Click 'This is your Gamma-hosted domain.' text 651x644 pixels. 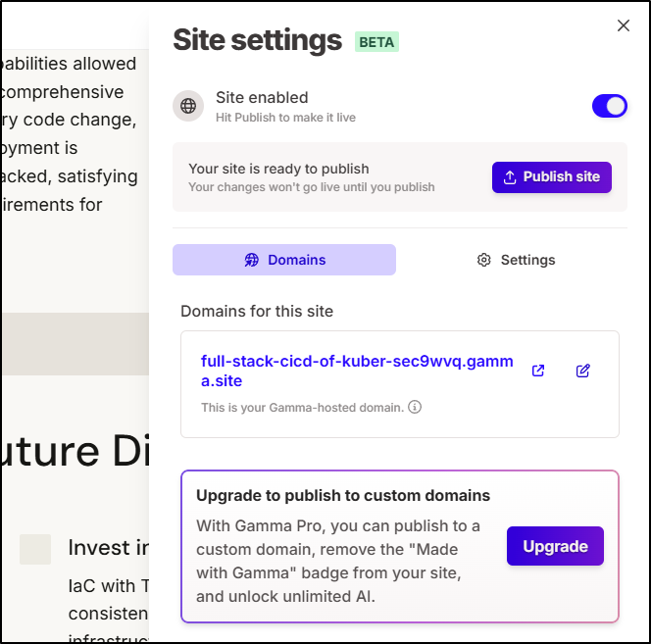coord(302,408)
